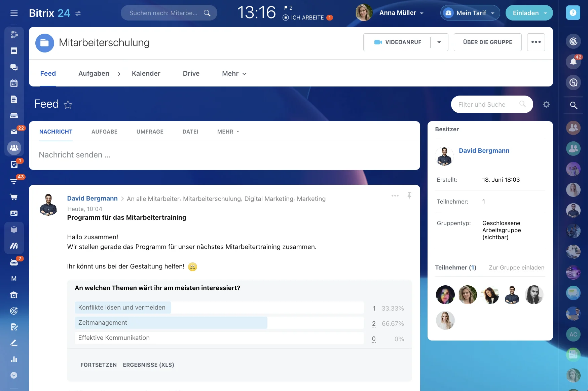Expand Aufgaben submenu chevron

[119, 74]
